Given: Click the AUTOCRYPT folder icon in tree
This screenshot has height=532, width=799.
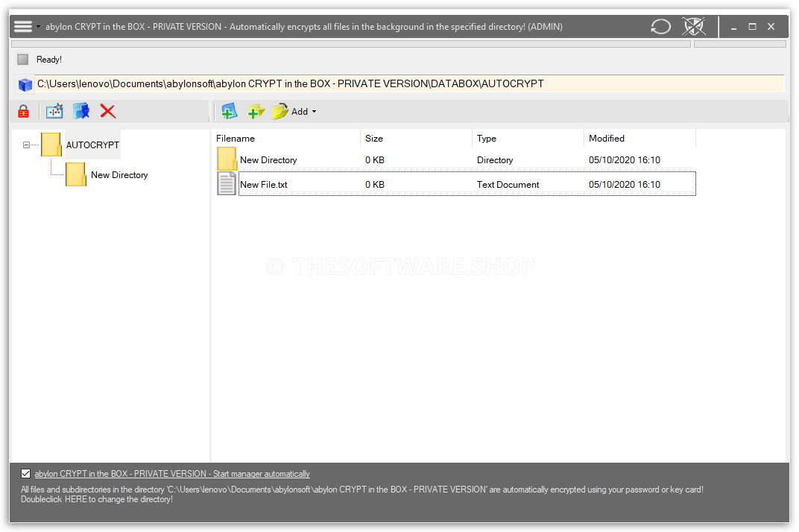Looking at the screenshot, I should 51,145.
